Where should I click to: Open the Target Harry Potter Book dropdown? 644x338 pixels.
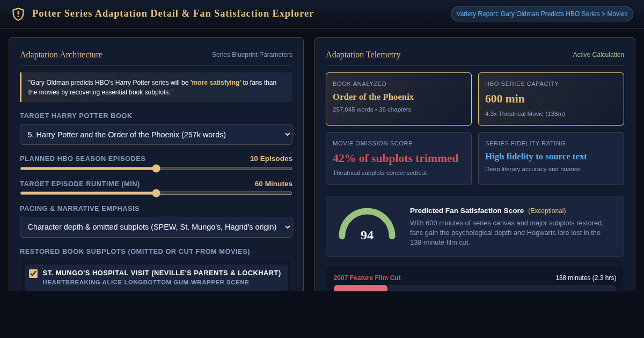156,135
